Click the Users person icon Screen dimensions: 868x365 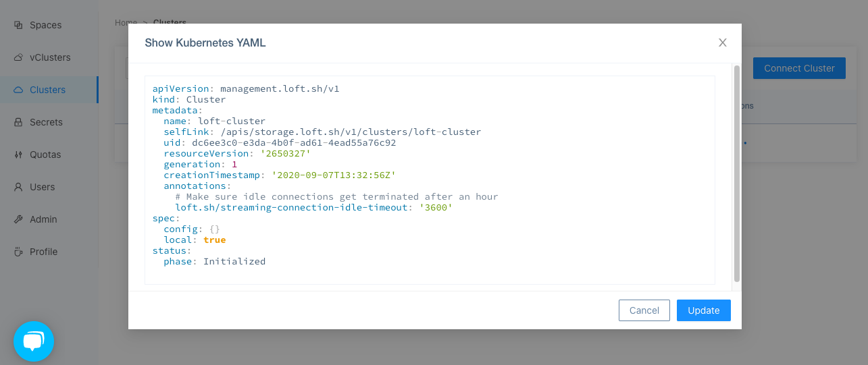18,187
